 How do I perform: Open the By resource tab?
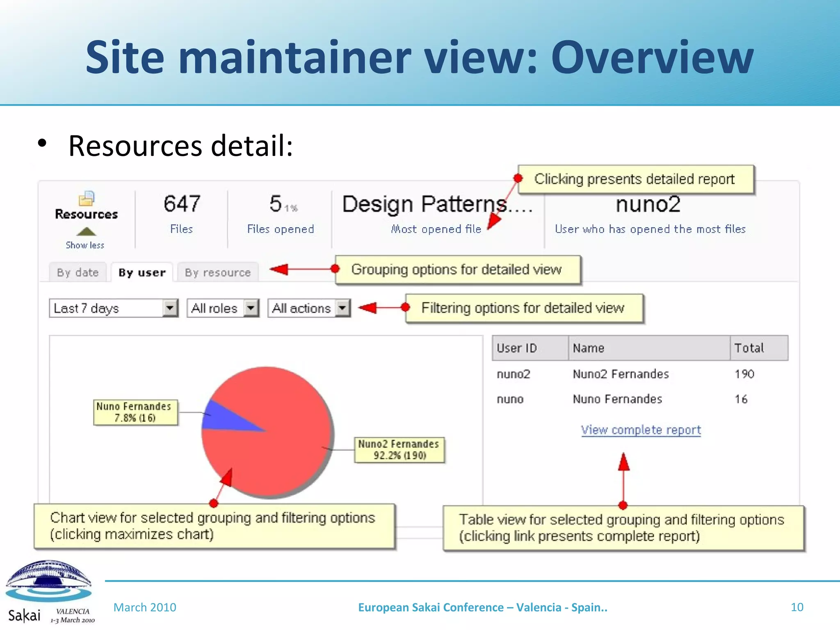tap(218, 272)
